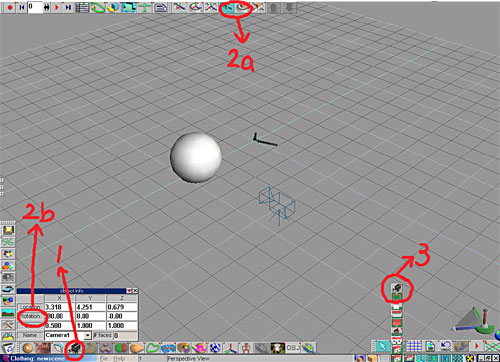Play the animation with red arrow
Image resolution: width=500 pixels, height=362 pixels.
pyautogui.click(x=57, y=7)
